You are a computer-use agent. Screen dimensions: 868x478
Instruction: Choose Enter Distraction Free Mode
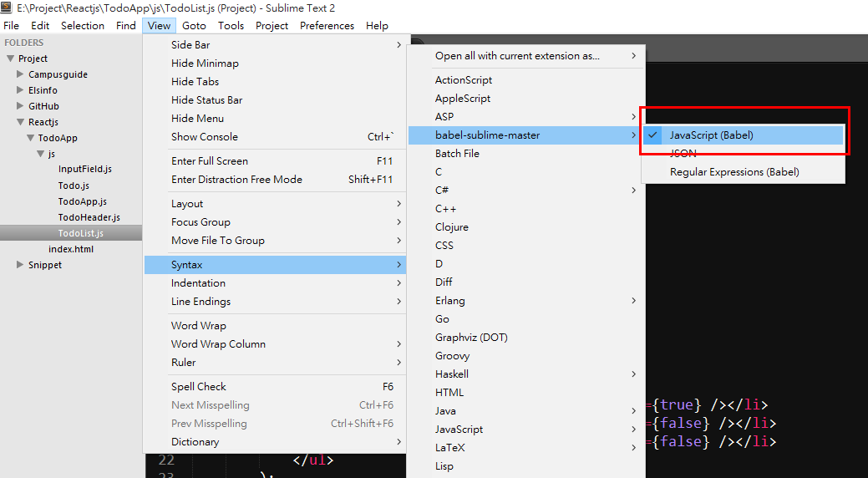pyautogui.click(x=275, y=179)
